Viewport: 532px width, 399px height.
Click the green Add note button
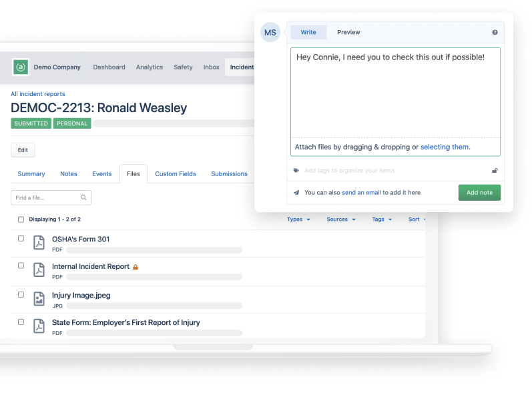(x=479, y=192)
